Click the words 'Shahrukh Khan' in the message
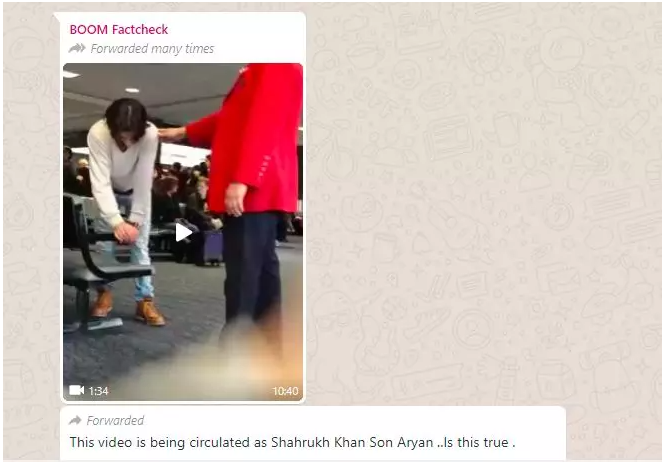 click(x=318, y=442)
